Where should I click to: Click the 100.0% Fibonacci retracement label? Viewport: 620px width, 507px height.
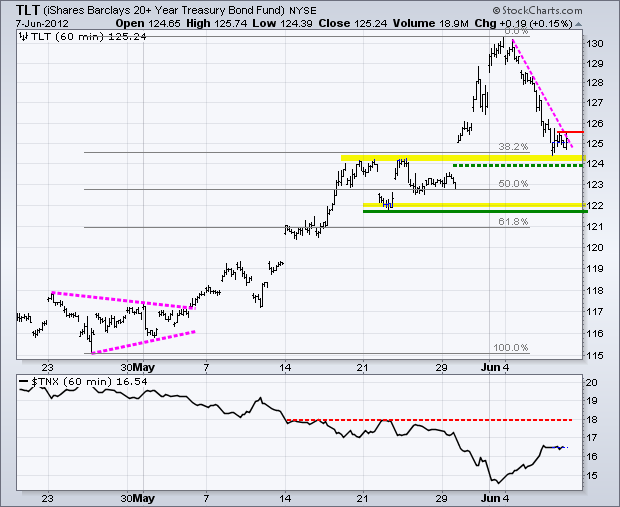coord(510,348)
